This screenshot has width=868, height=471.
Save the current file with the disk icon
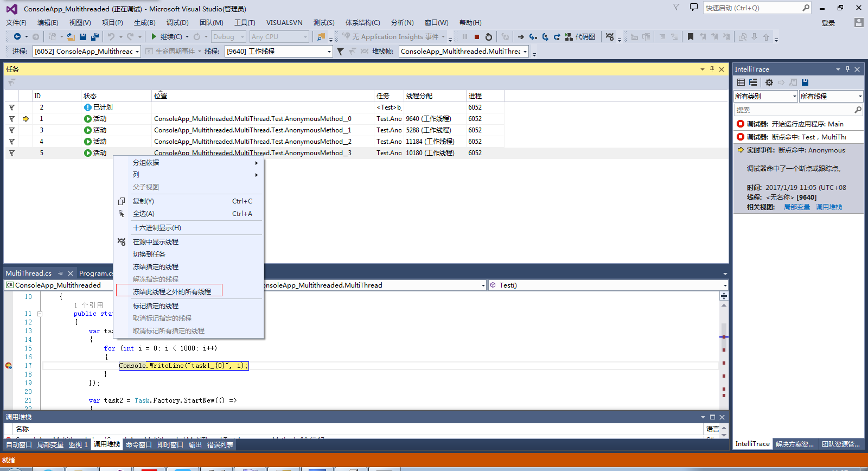(83, 36)
